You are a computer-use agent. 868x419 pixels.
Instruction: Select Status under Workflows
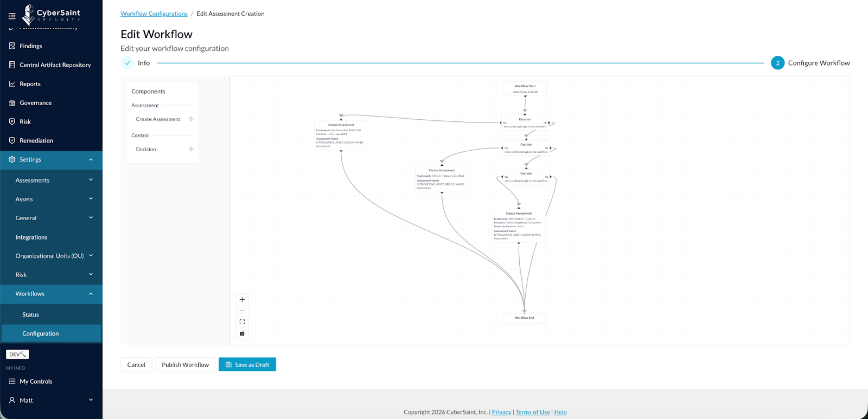(x=30, y=315)
